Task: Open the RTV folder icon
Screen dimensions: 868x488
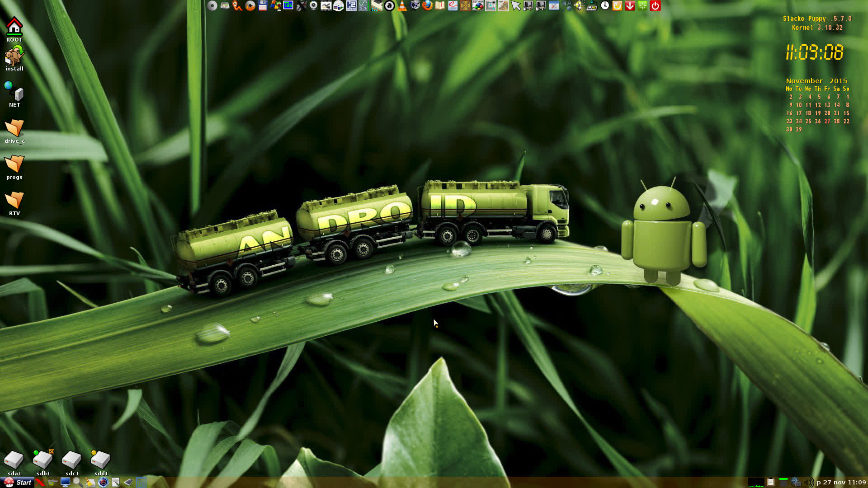Action: pyautogui.click(x=14, y=203)
